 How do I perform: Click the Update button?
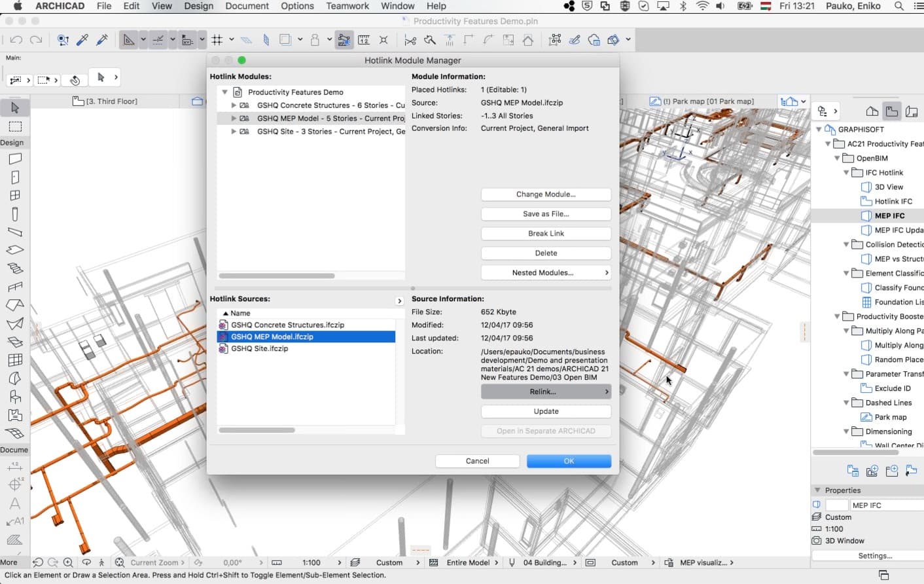point(546,411)
